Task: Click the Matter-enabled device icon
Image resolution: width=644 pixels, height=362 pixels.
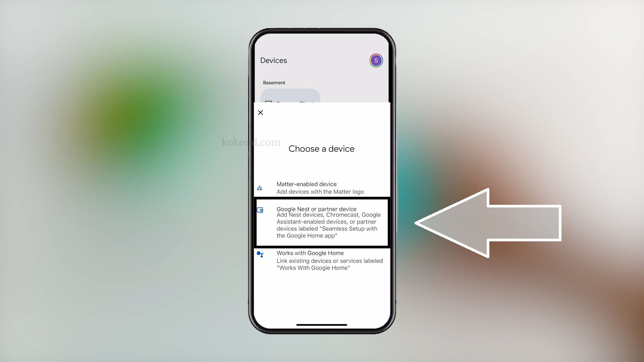Action: (260, 188)
